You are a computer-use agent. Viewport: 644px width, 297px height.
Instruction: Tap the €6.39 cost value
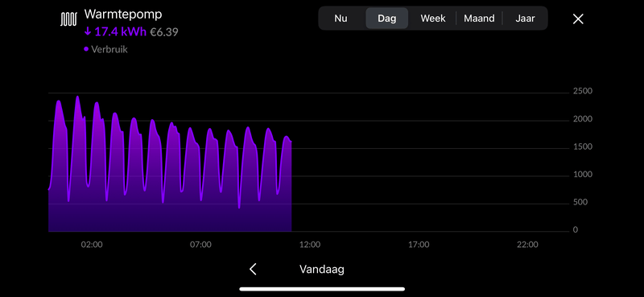164,32
